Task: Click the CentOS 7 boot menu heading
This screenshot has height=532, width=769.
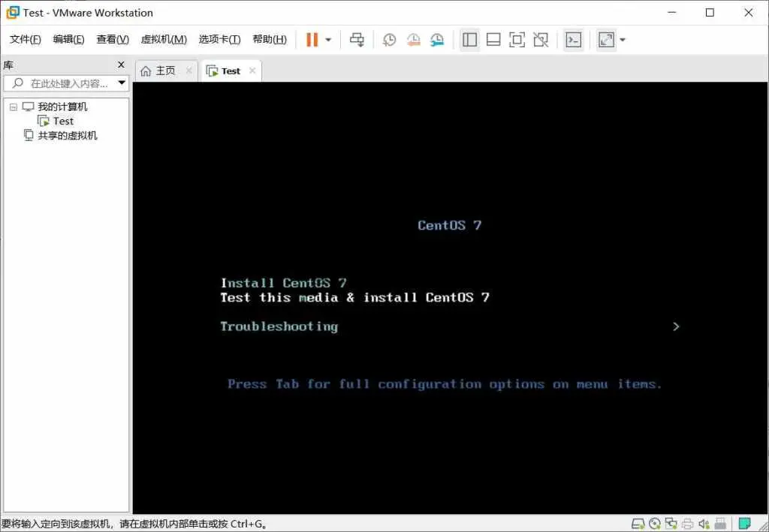Action: 449,225
